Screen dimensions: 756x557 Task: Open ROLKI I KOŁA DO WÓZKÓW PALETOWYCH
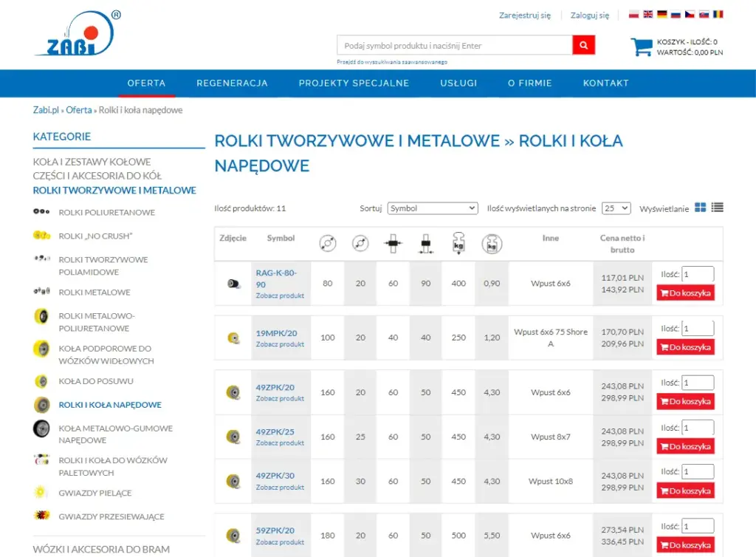[x=113, y=466]
